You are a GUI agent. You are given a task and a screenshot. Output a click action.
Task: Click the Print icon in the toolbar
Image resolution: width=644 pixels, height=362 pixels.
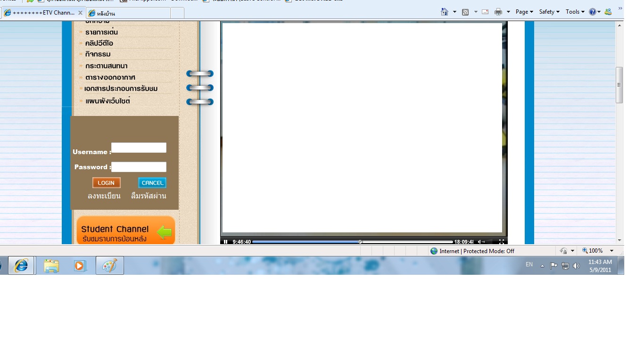point(498,12)
